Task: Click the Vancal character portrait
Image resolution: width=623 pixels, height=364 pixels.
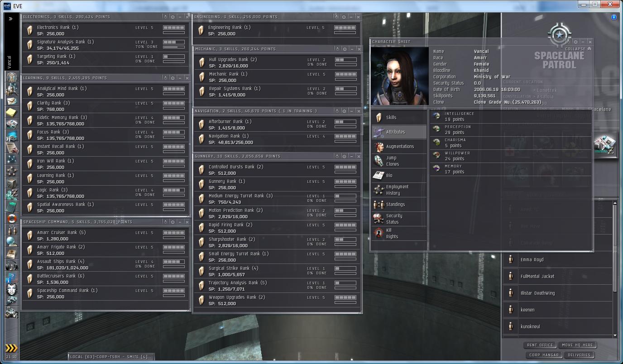Action: pos(400,77)
